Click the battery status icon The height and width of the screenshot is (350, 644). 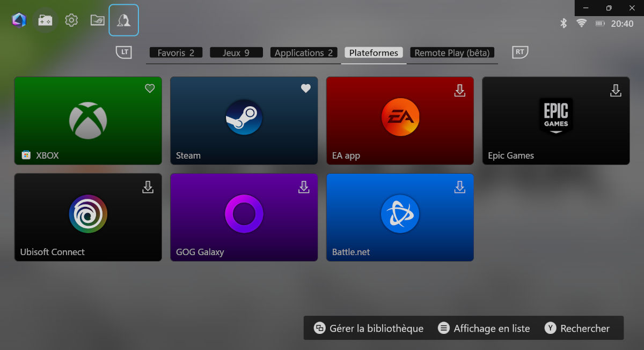[x=601, y=24]
